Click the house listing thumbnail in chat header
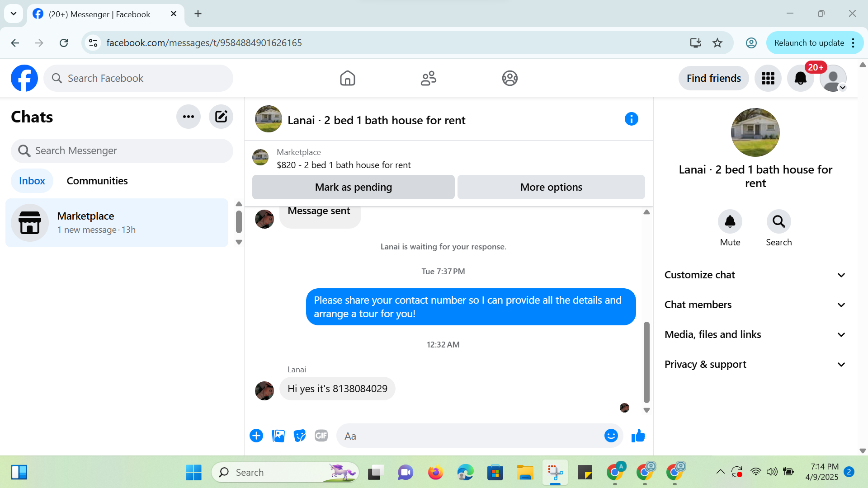Image resolution: width=868 pixels, height=488 pixels. click(269, 119)
